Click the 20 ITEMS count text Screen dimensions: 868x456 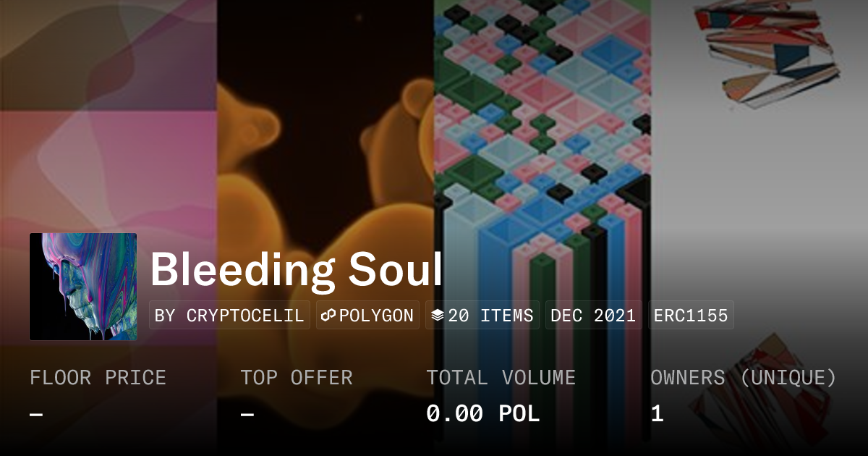(490, 316)
